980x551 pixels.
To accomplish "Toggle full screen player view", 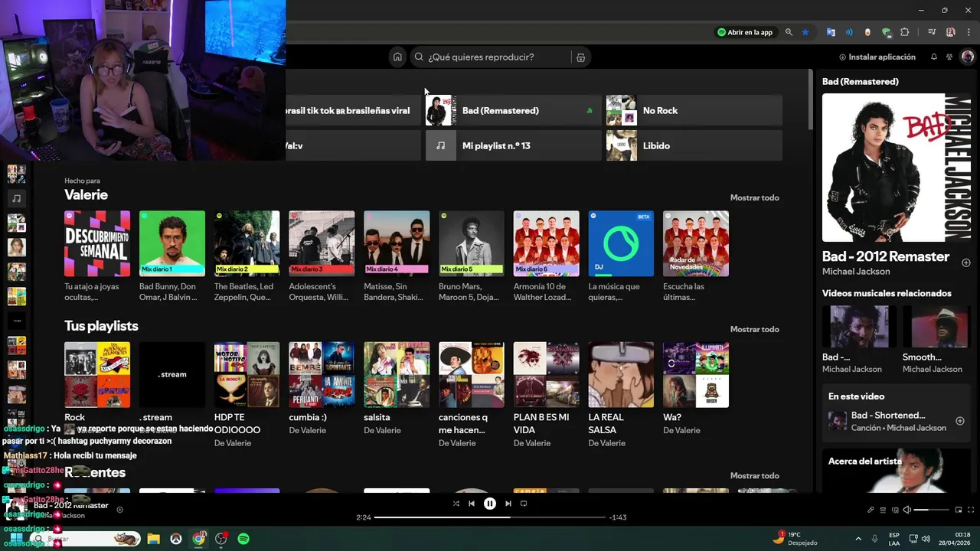I will point(971,510).
